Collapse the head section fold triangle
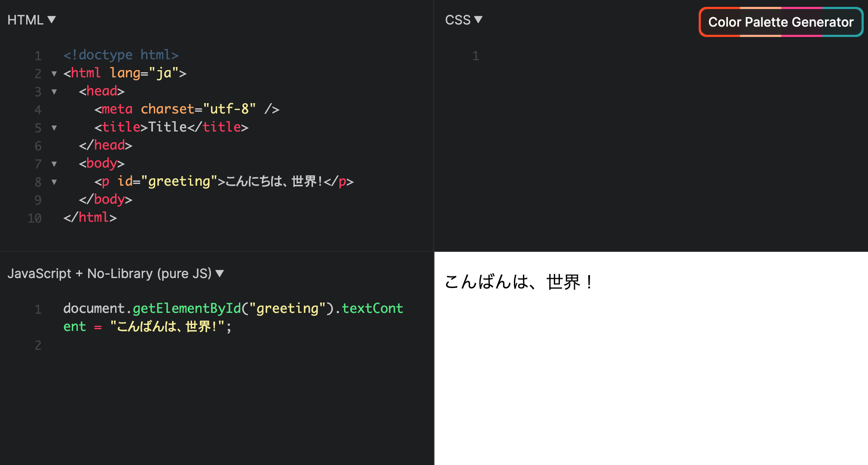This screenshot has height=465, width=868. click(54, 92)
